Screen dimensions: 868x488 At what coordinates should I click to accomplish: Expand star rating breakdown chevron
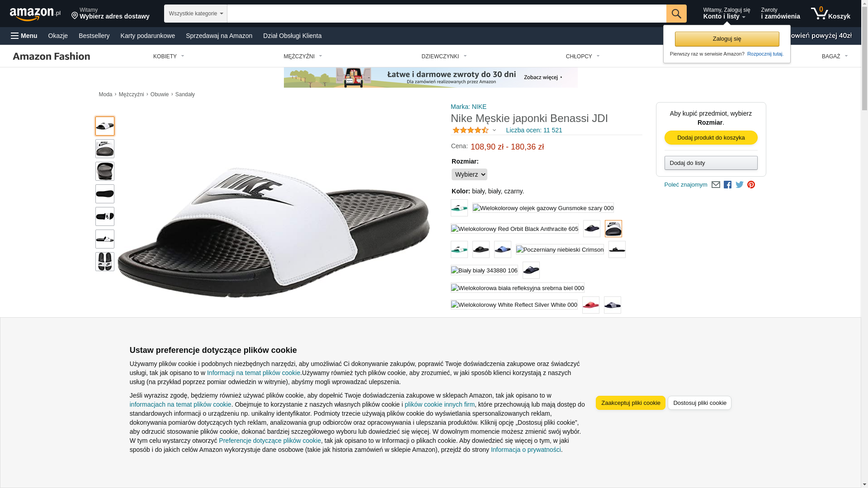click(494, 131)
